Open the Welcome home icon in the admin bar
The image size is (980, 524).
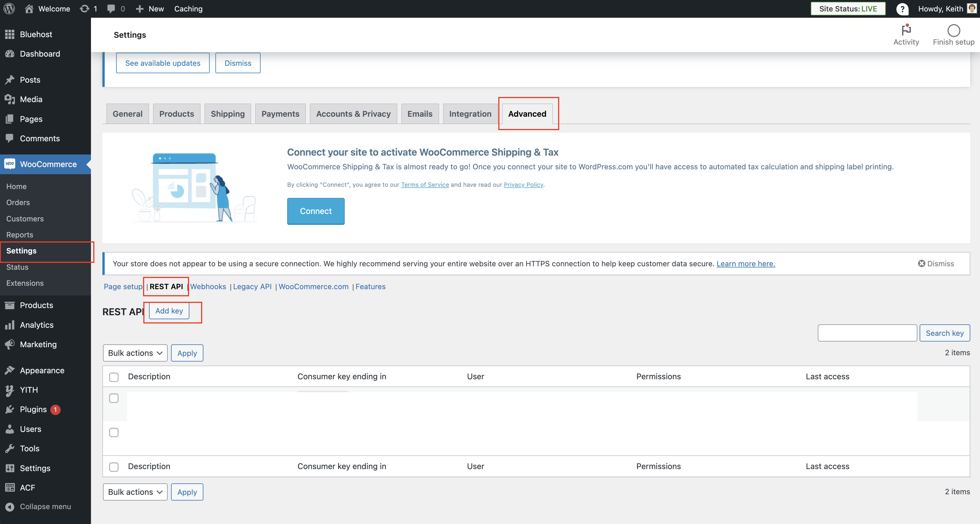pyautogui.click(x=29, y=8)
